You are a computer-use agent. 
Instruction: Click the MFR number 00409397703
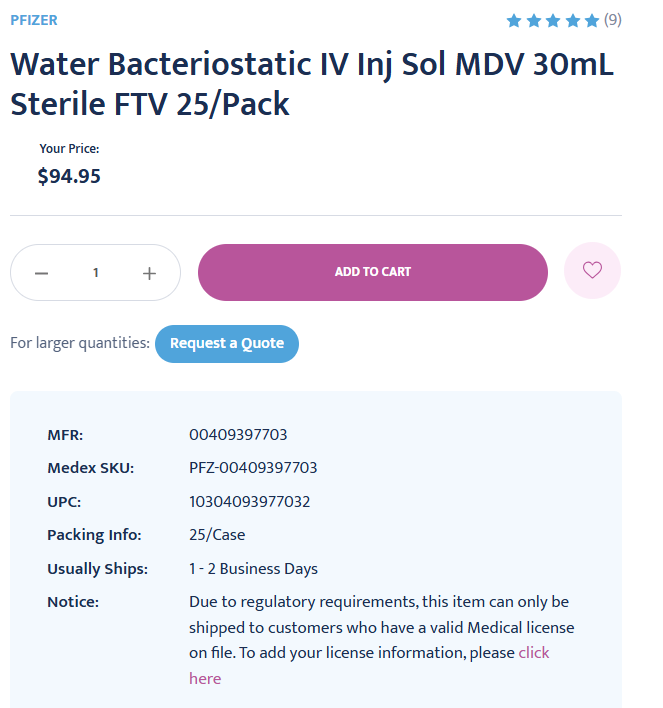[x=238, y=435]
